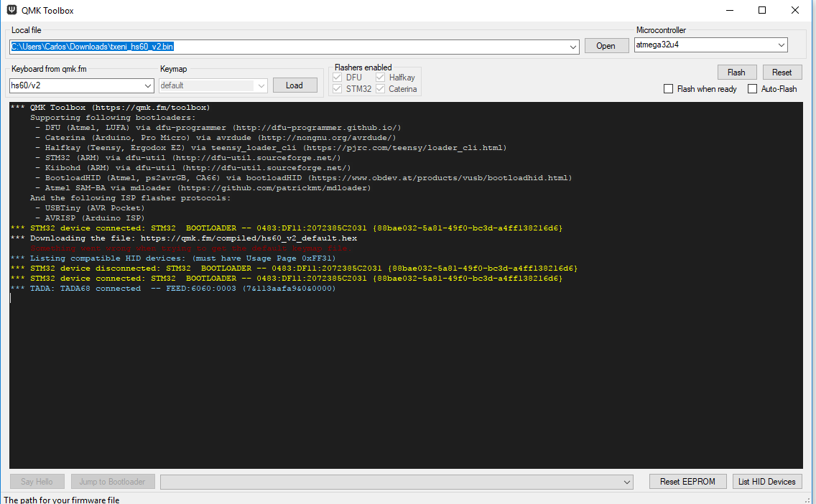Toggle the Halfkay flasher checkbox
Screen dimensions: 816x504
(x=380, y=78)
